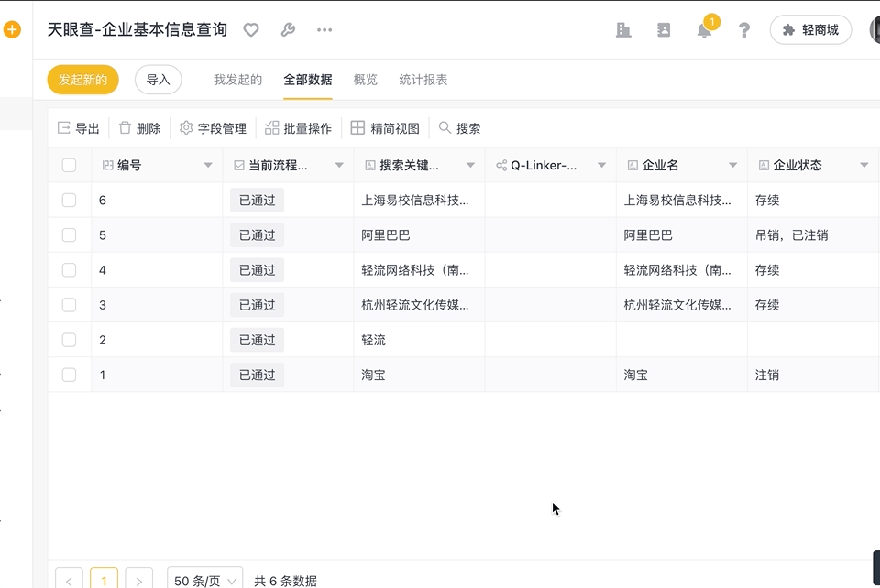This screenshot has width=880, height=588.
Task: Click the 共 6 条数据 total count
Action: click(x=285, y=581)
